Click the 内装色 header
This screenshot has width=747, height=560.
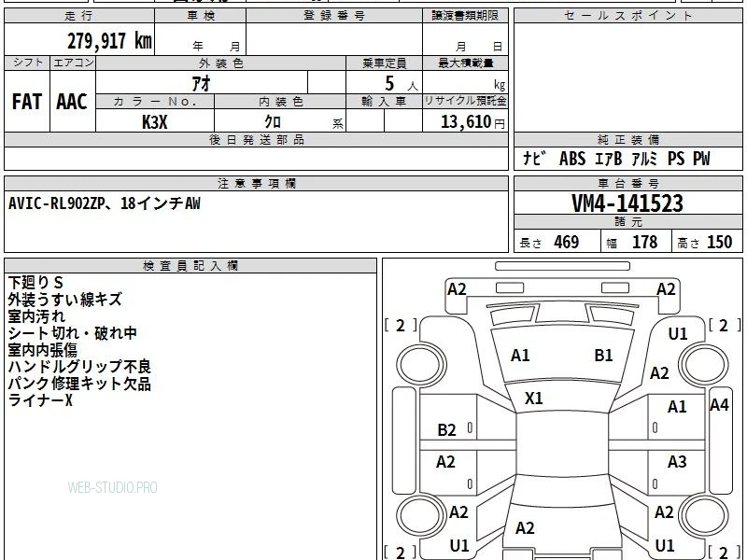click(280, 102)
